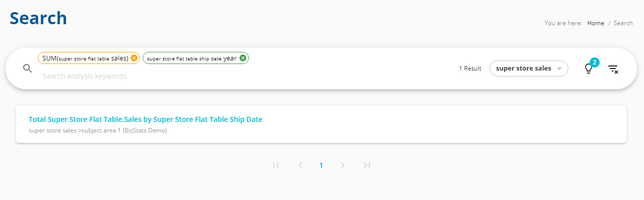Viewport: 644px width, 200px height.
Task: Go to the next results page
Action: (343, 165)
